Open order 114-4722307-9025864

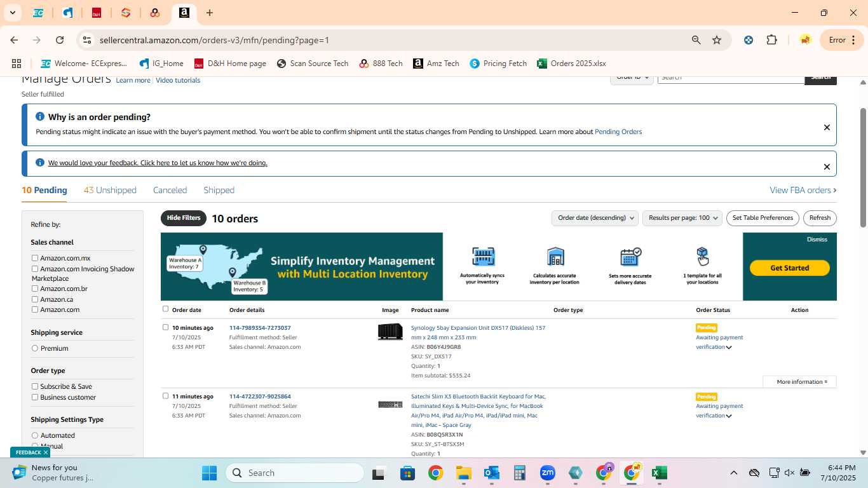coord(260,396)
